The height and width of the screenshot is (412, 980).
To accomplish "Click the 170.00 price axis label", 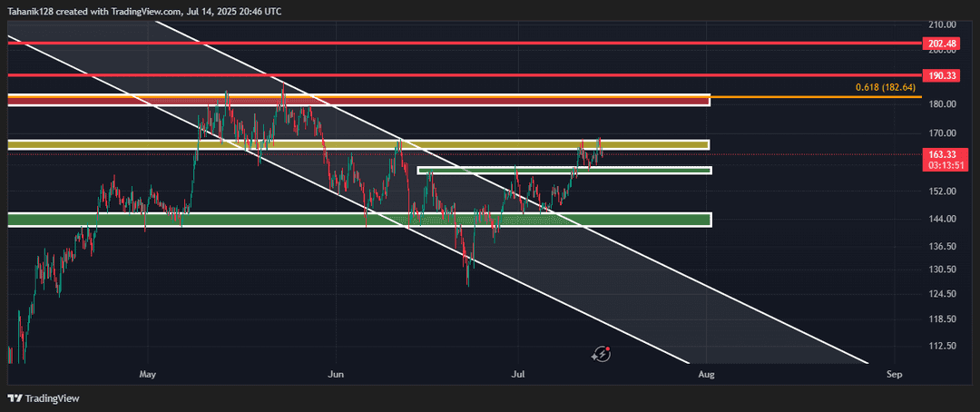I will [943, 132].
